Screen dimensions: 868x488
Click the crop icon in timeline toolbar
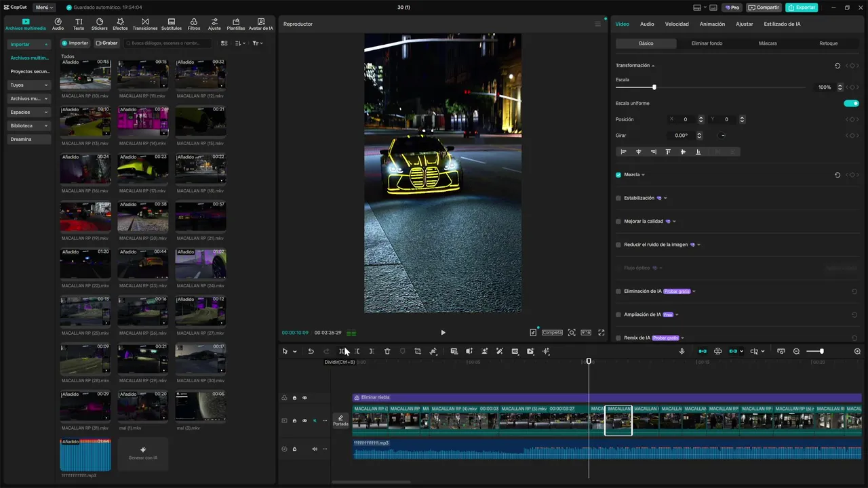[418, 351]
